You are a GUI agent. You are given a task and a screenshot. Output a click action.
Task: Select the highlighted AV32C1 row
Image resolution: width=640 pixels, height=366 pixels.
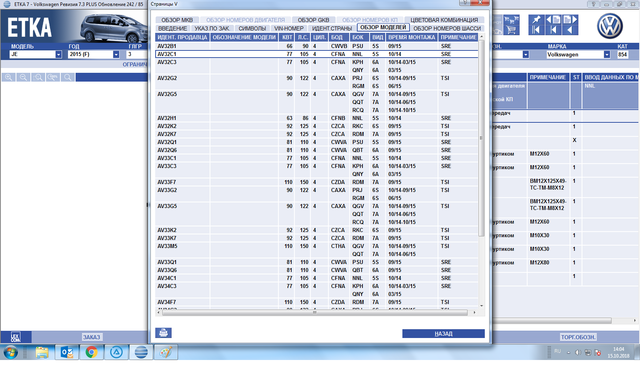click(317, 54)
